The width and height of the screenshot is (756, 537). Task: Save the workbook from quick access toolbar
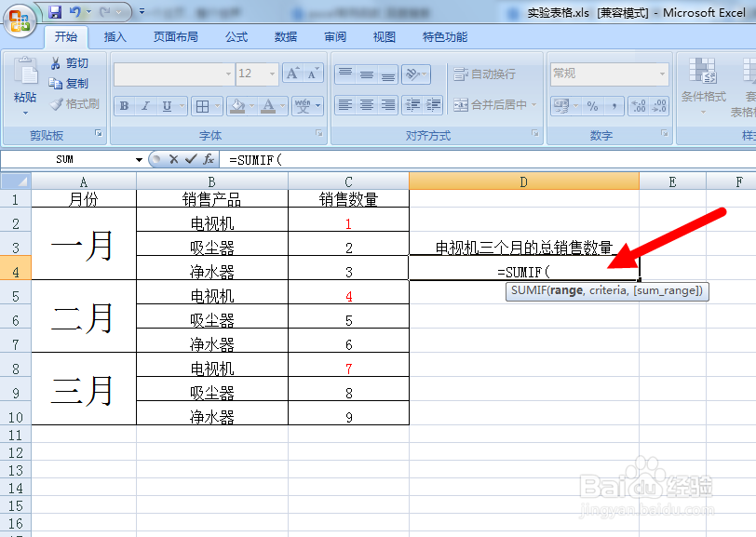pos(56,11)
